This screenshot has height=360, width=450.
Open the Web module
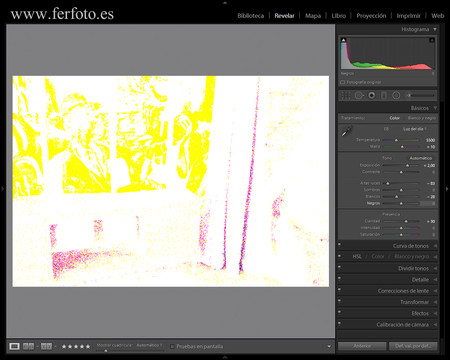[438, 16]
